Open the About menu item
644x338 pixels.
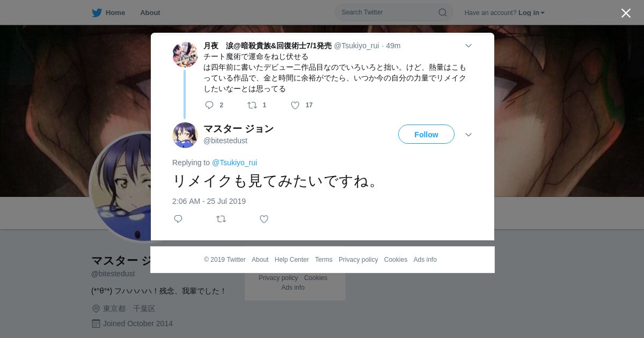[150, 13]
